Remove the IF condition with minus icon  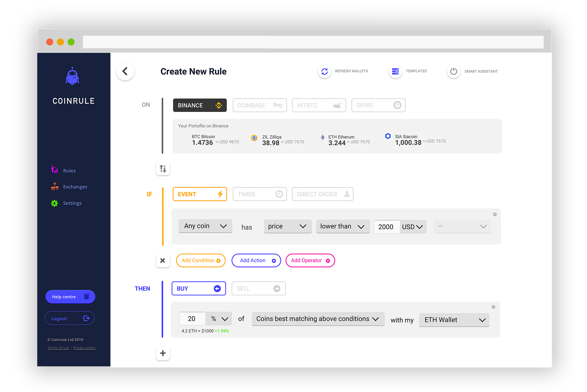(x=495, y=214)
